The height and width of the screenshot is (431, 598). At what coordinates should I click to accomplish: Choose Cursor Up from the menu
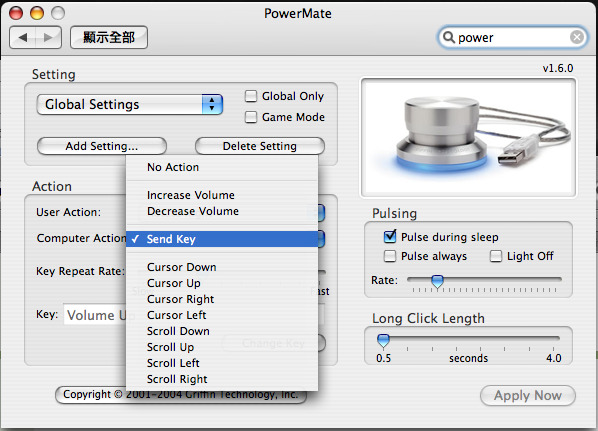(222, 283)
